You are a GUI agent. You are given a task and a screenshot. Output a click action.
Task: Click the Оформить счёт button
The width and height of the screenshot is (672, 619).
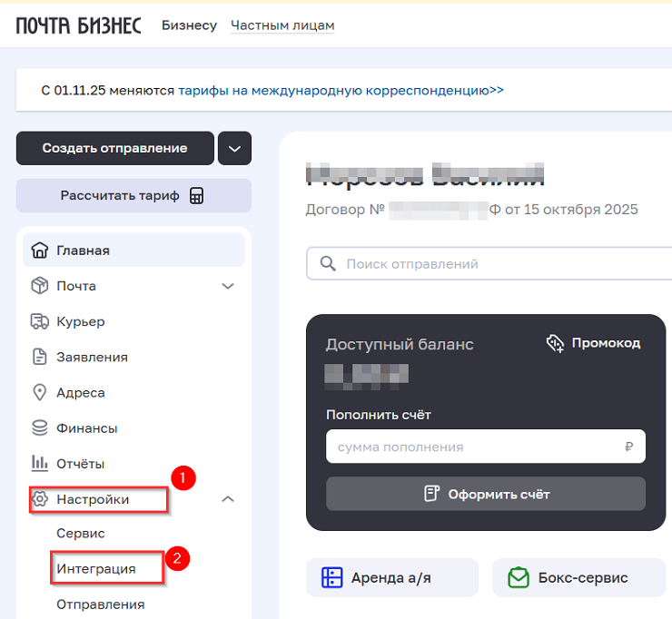486,494
